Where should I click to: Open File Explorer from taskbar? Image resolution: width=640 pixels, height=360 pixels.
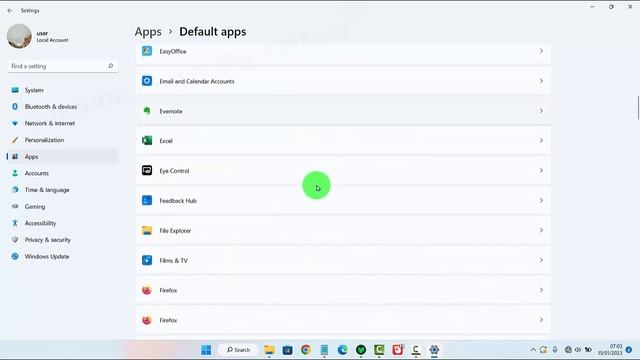(269, 350)
